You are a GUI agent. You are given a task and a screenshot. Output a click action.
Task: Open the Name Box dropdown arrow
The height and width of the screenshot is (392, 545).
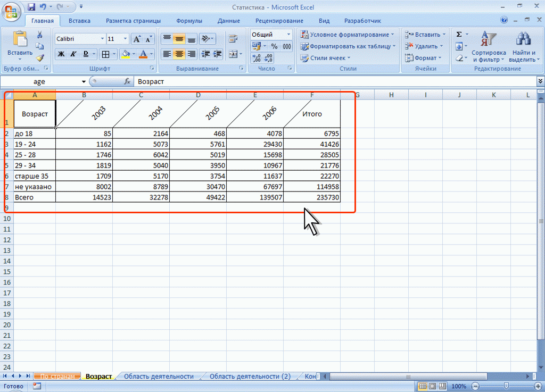coord(83,82)
